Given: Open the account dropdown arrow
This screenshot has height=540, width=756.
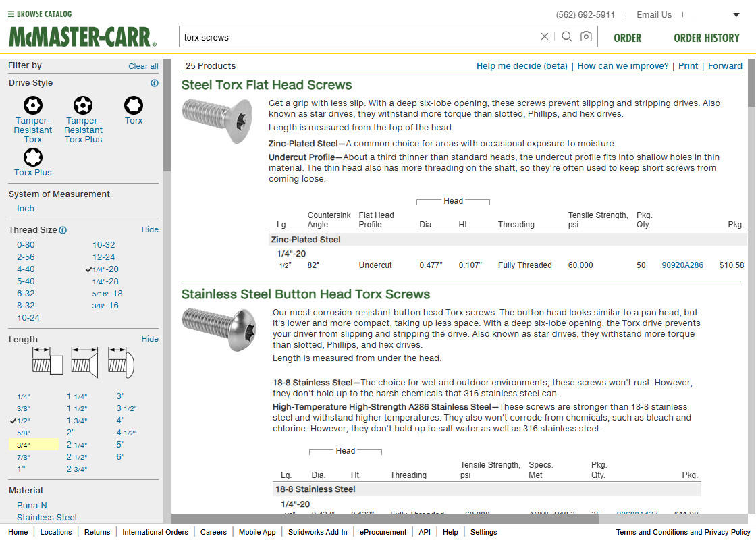Looking at the screenshot, I should [736, 14].
